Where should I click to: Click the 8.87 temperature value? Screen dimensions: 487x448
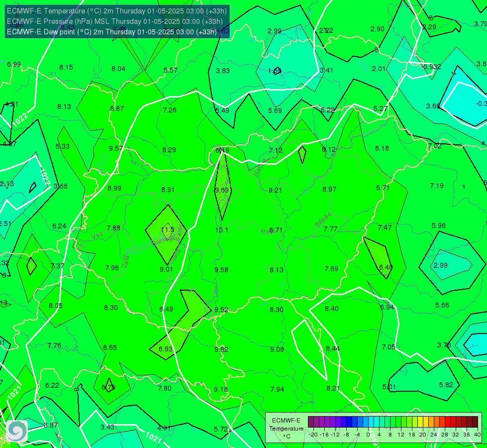[117, 109]
